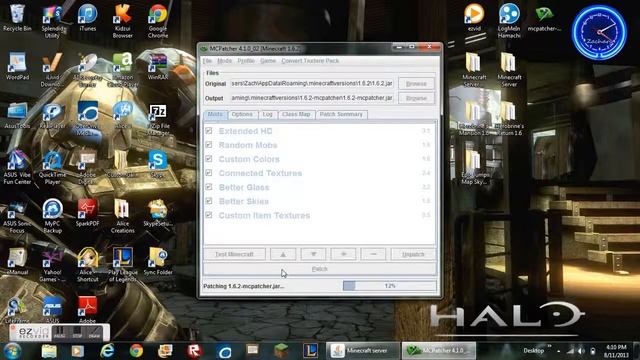Switch to the Class Map tab
The height and width of the screenshot is (360, 640).
click(x=296, y=114)
